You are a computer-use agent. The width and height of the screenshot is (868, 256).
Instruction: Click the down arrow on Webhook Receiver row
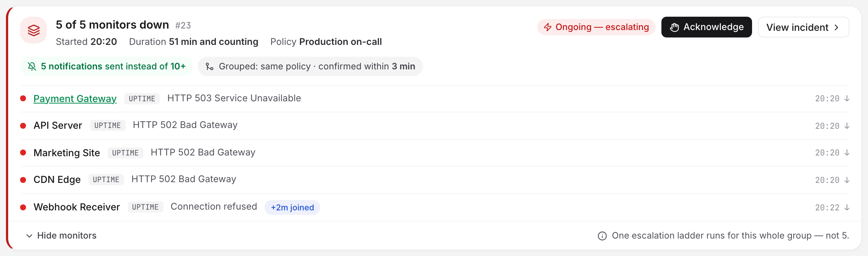tap(847, 207)
